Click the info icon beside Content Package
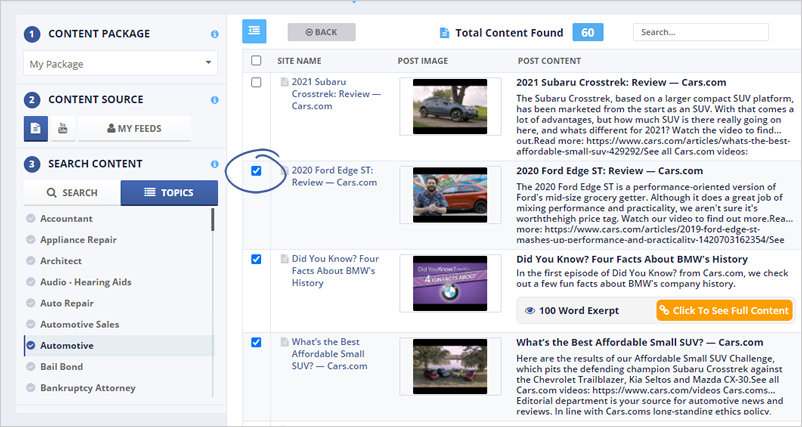 [215, 34]
